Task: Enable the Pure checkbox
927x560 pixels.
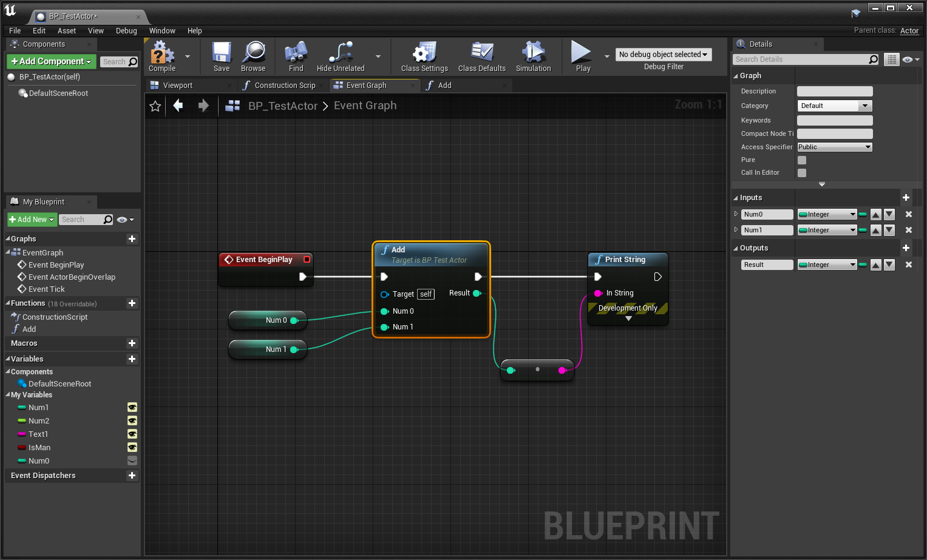Action: pyautogui.click(x=802, y=160)
